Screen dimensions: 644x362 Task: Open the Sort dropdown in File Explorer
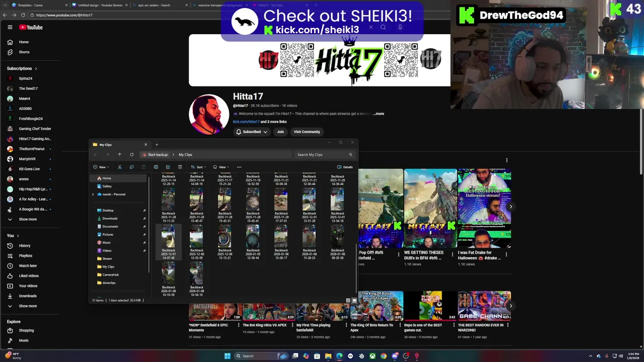(198, 167)
